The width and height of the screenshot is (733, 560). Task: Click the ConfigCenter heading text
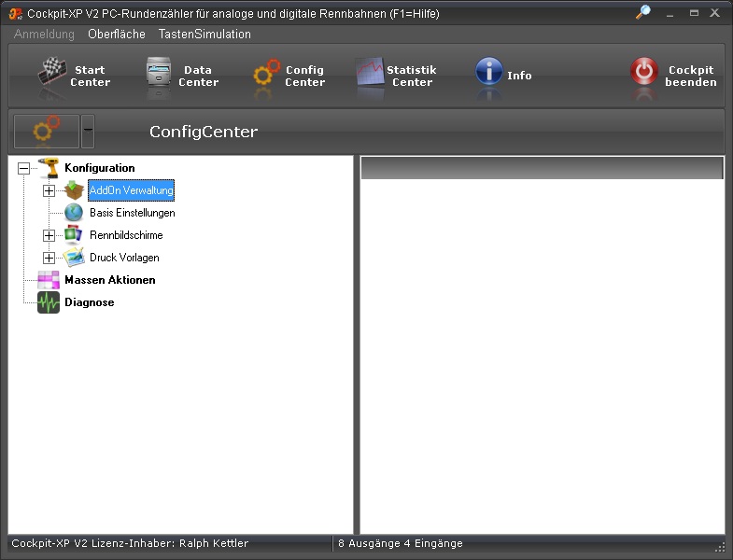coord(204,132)
